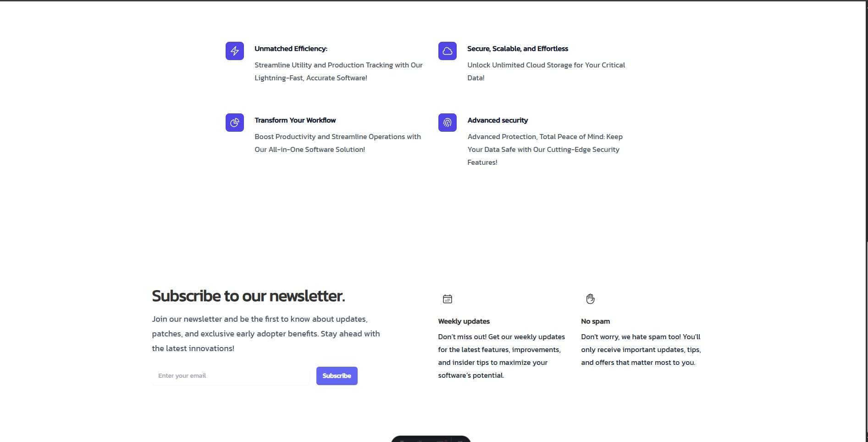Focus the Enter your email field

point(231,376)
